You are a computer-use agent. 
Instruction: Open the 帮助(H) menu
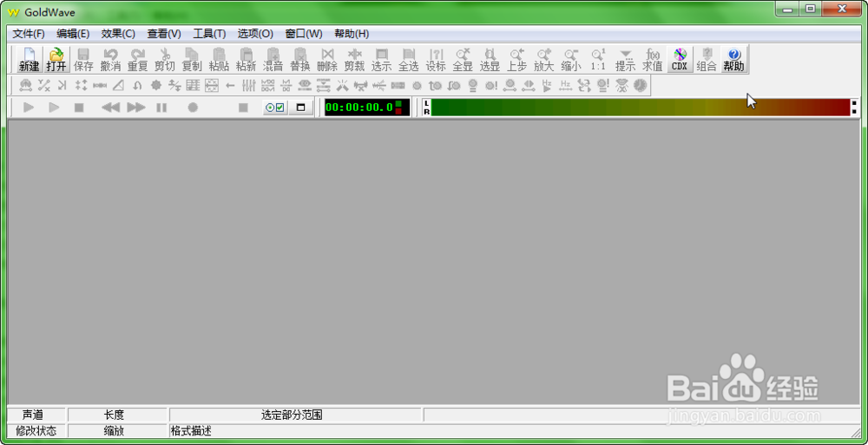(352, 34)
